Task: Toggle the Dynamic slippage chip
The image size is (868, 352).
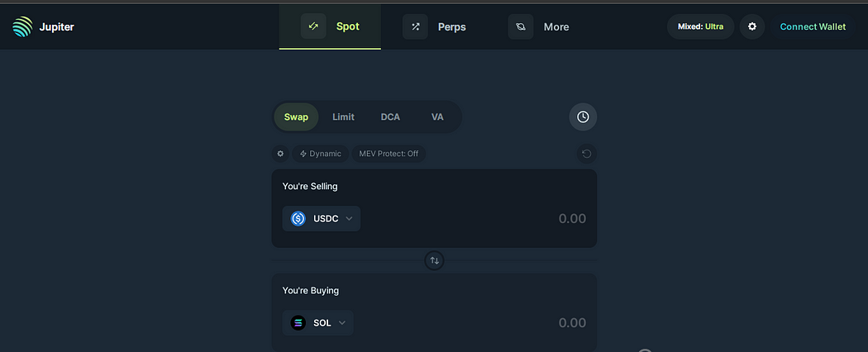Action: [320, 154]
